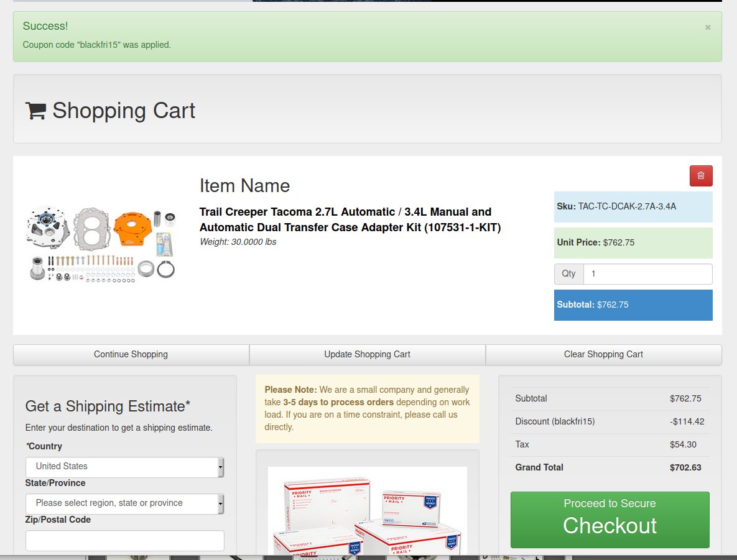The width and height of the screenshot is (737, 560).
Task: Click the Weight: 30.0000 lbs text
Action: coord(238,242)
